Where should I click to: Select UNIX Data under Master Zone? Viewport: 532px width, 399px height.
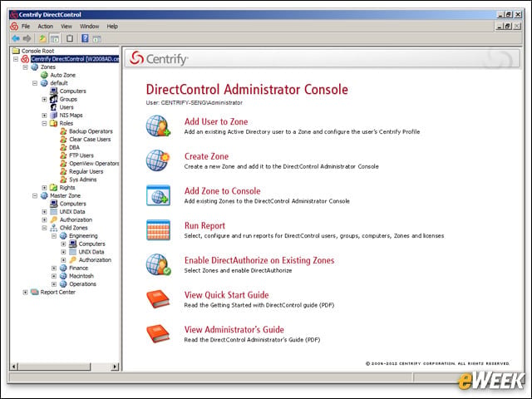72,212
